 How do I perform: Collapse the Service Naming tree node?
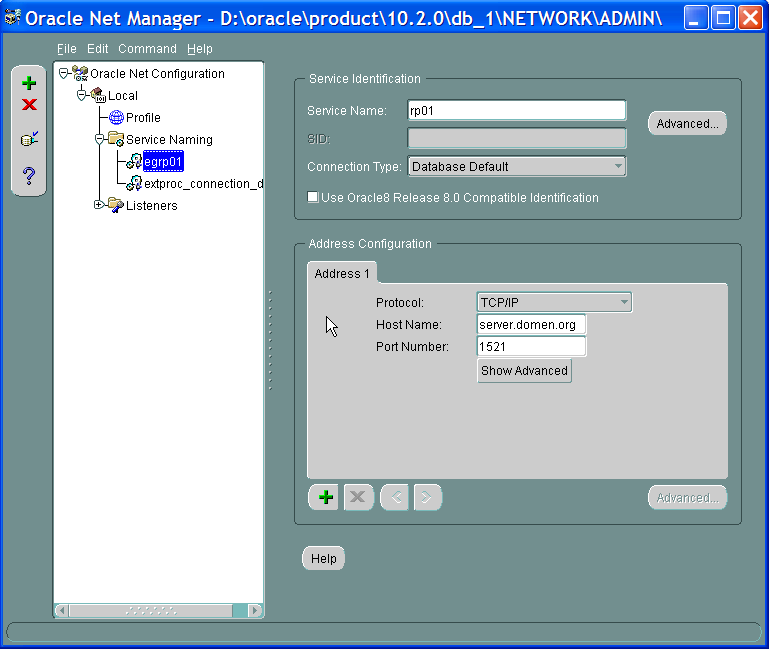point(100,139)
